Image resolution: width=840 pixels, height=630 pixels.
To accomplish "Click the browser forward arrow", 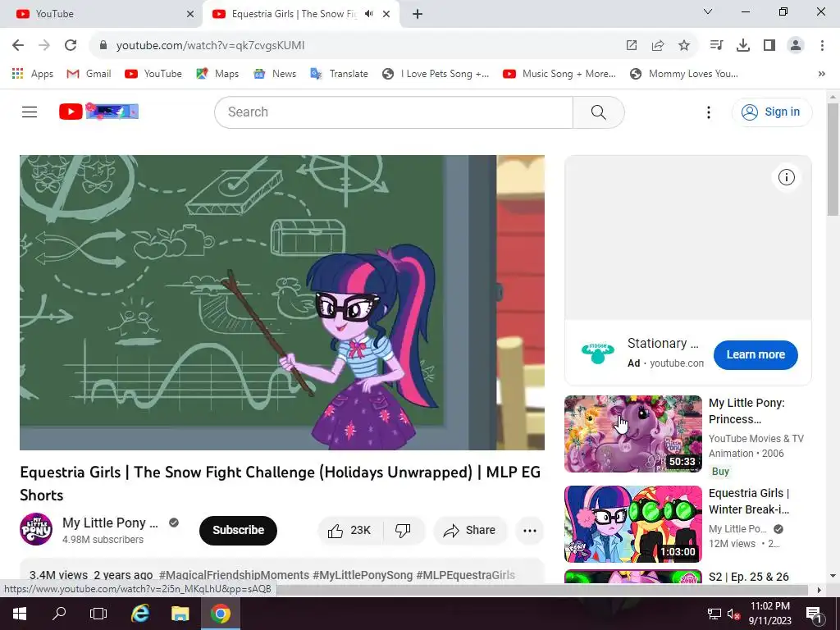I will 44,46.
